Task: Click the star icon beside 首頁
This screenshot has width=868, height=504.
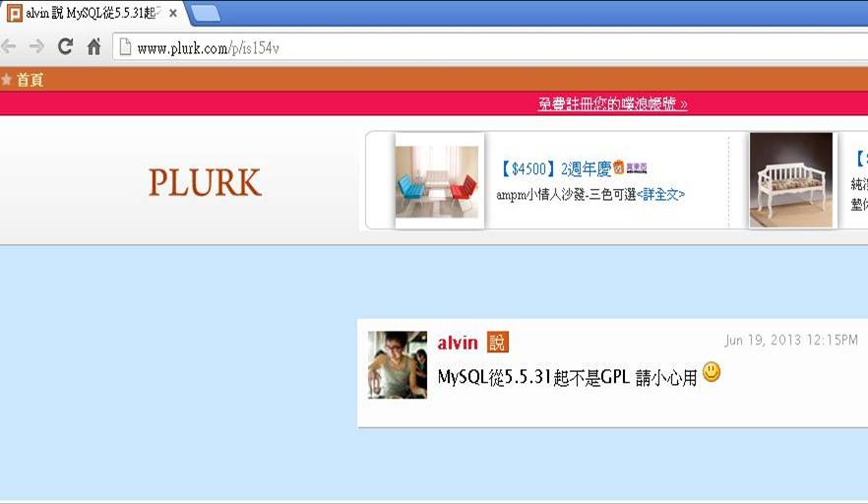Action: 7,80
